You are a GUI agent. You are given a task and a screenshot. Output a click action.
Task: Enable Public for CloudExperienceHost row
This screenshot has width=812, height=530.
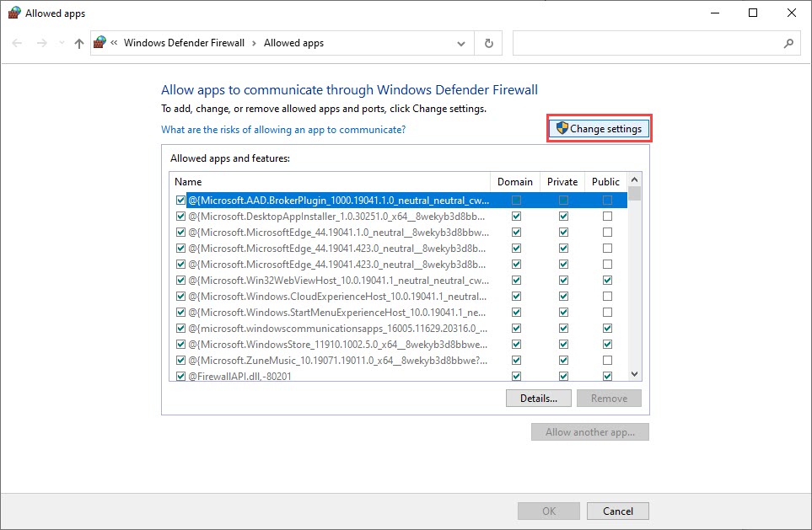607,296
